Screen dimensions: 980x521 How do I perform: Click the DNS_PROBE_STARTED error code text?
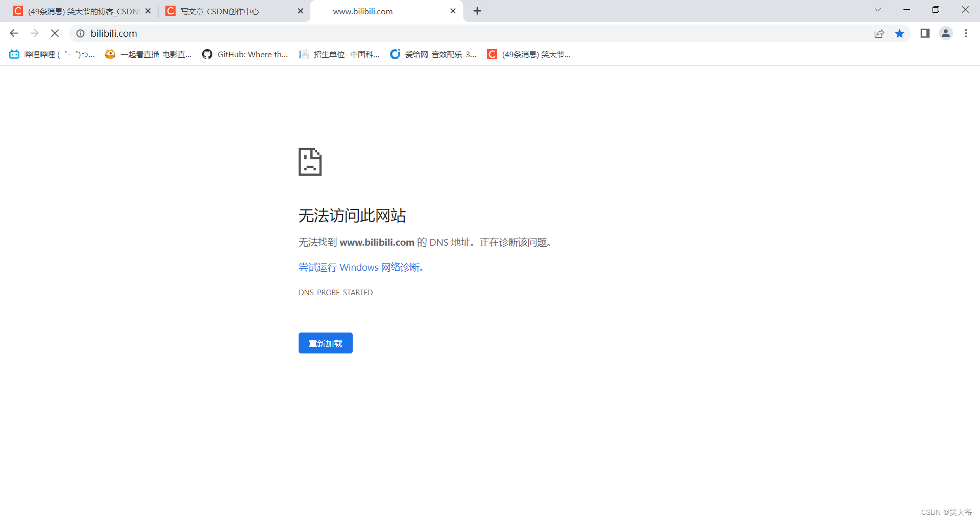click(x=336, y=293)
